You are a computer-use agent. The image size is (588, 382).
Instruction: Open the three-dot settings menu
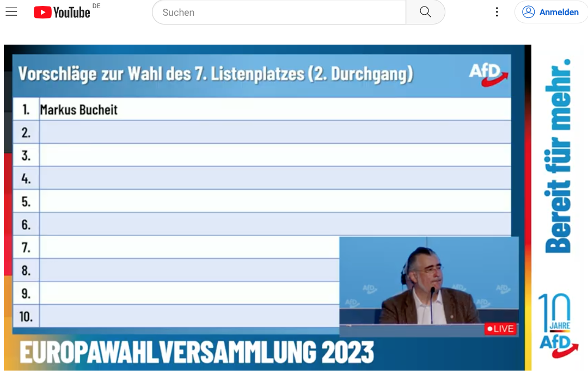[497, 12]
